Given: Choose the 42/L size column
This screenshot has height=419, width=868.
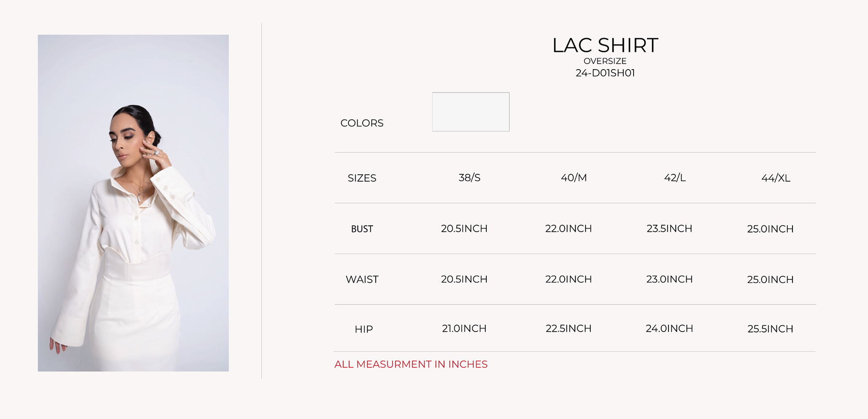Looking at the screenshot, I should (x=675, y=178).
